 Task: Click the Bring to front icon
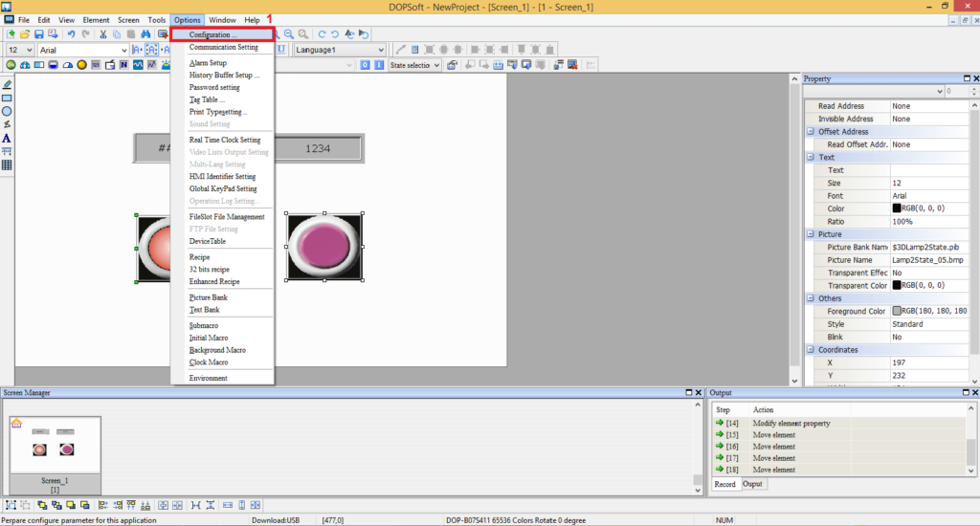[42, 505]
